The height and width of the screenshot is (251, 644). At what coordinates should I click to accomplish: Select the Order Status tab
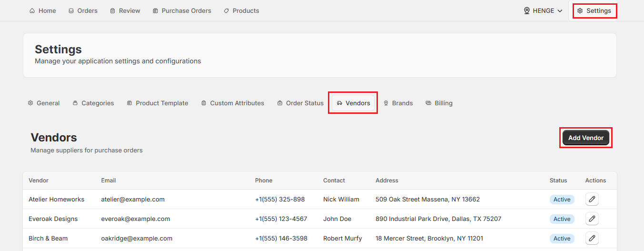[300, 103]
